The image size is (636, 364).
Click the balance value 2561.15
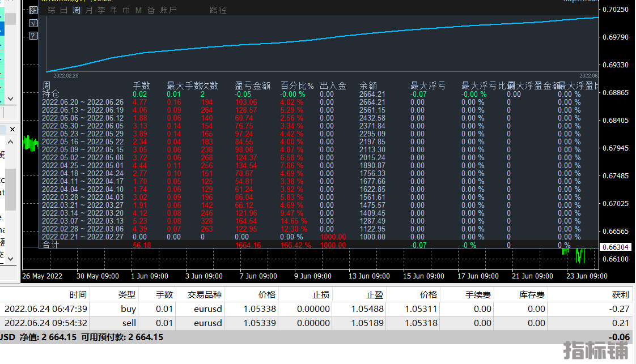click(372, 110)
